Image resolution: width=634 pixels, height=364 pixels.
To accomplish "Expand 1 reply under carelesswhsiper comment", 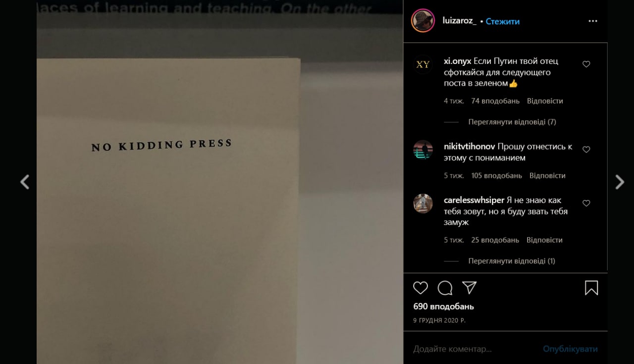I will pyautogui.click(x=512, y=261).
